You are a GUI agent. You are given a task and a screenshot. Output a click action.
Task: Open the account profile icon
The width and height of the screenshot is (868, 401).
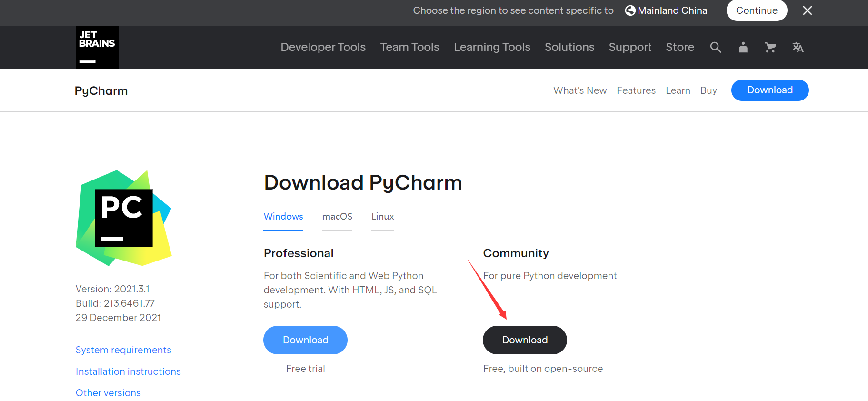tap(743, 47)
